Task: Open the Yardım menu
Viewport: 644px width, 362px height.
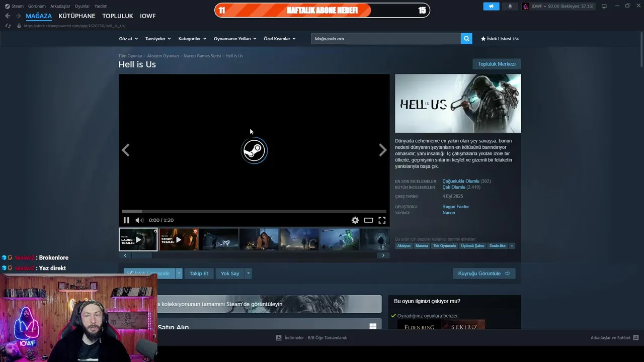Action: pyautogui.click(x=101, y=6)
